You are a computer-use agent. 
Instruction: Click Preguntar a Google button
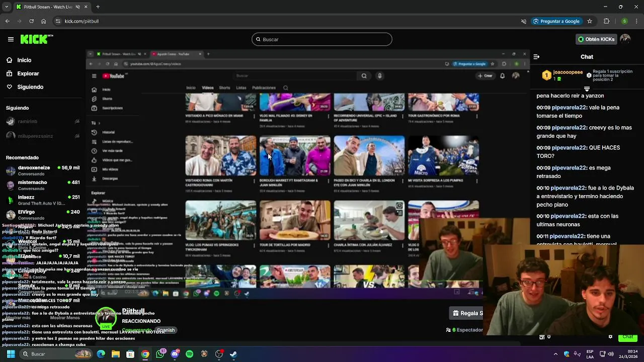coord(556,21)
